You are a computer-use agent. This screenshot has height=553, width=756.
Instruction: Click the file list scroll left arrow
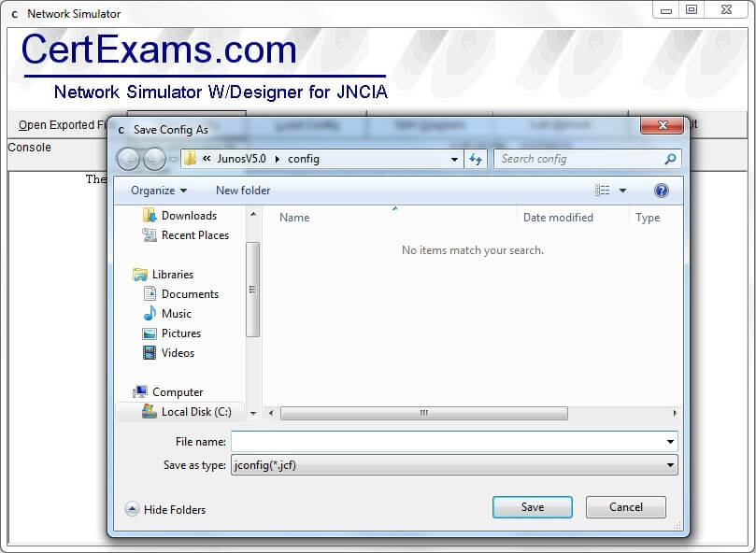[271, 413]
